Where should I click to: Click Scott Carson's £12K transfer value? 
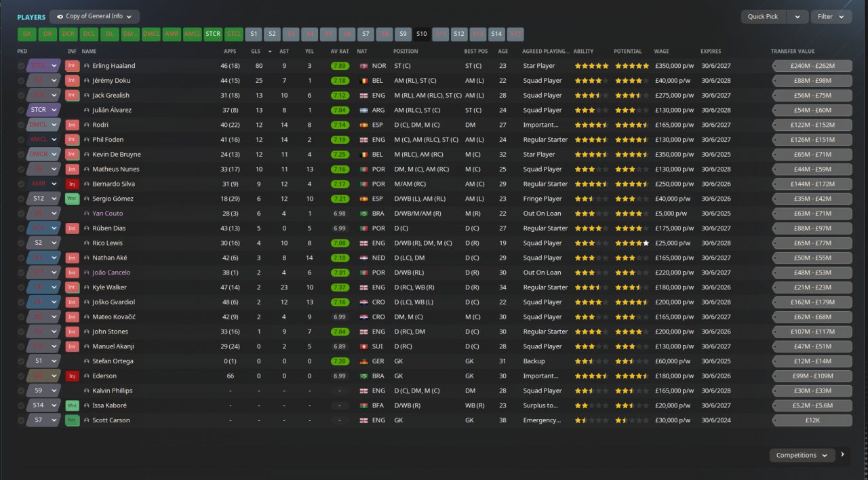coord(812,420)
